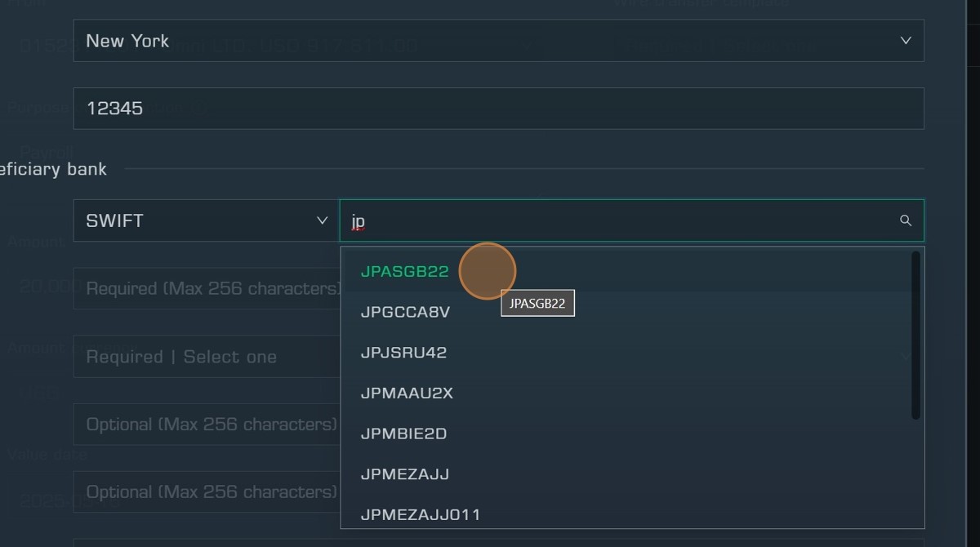Choose JPGCCA8V in the SWIFT results
The image size is (980, 547).
(405, 312)
